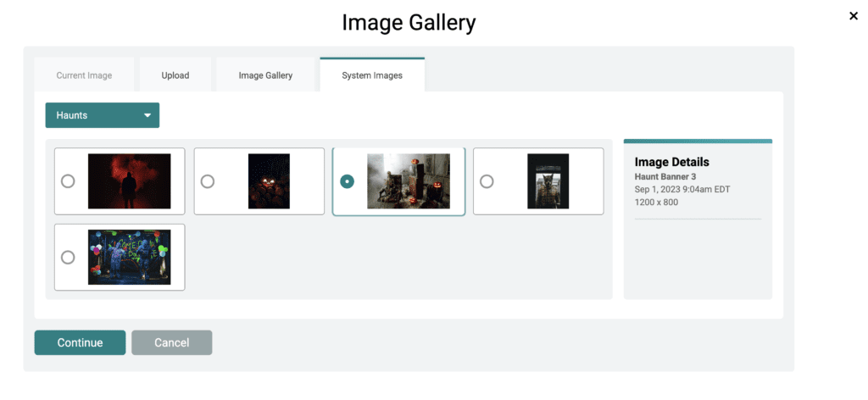The width and height of the screenshot is (868, 400).
Task: Toggle the selected Haunt Banner 3 radio button
Action: (x=347, y=181)
